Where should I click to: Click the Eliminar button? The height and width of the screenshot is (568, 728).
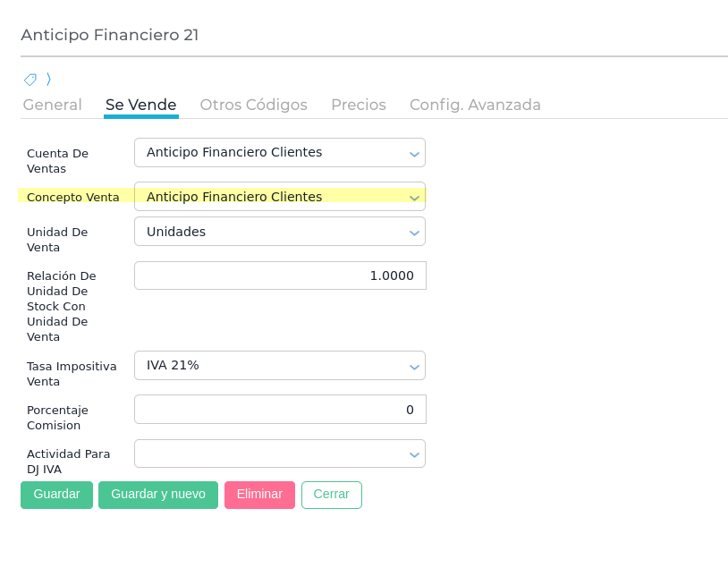pyautogui.click(x=260, y=495)
